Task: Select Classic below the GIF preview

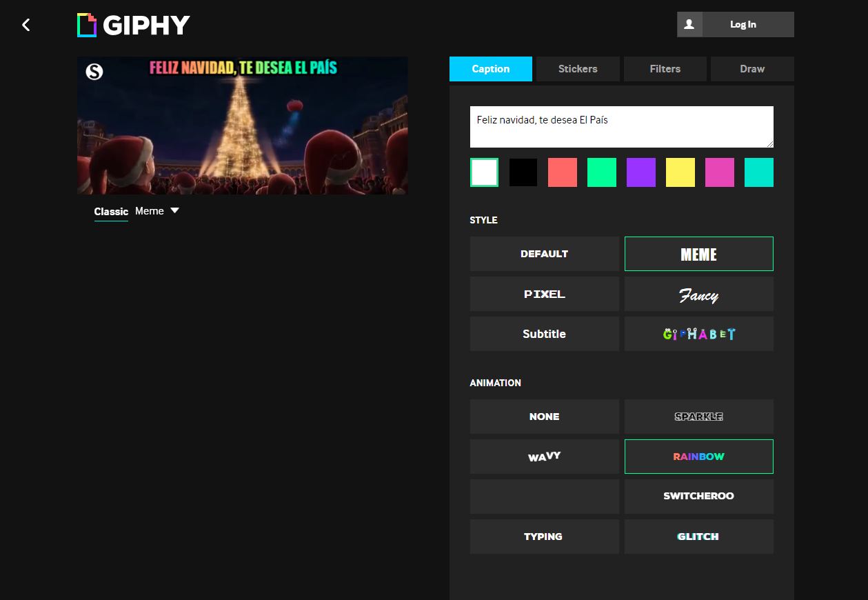Action: click(111, 212)
